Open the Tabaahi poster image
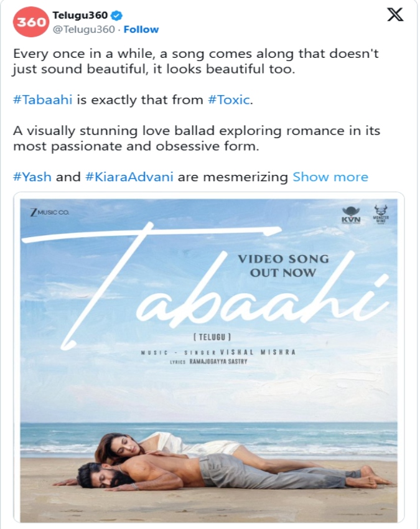The image size is (420, 529). pos(209,360)
